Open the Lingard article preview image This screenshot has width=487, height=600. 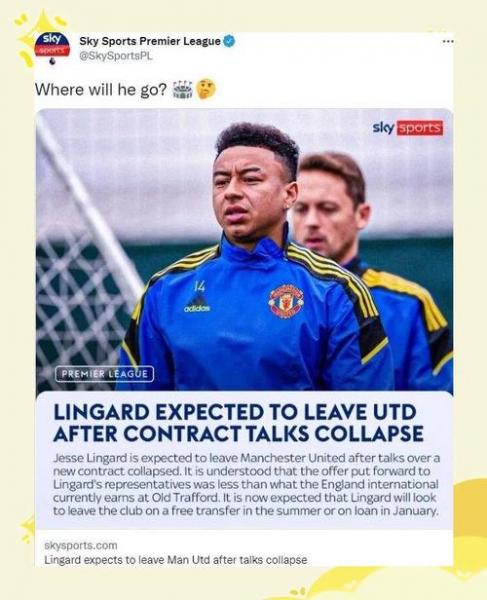[x=245, y=251]
